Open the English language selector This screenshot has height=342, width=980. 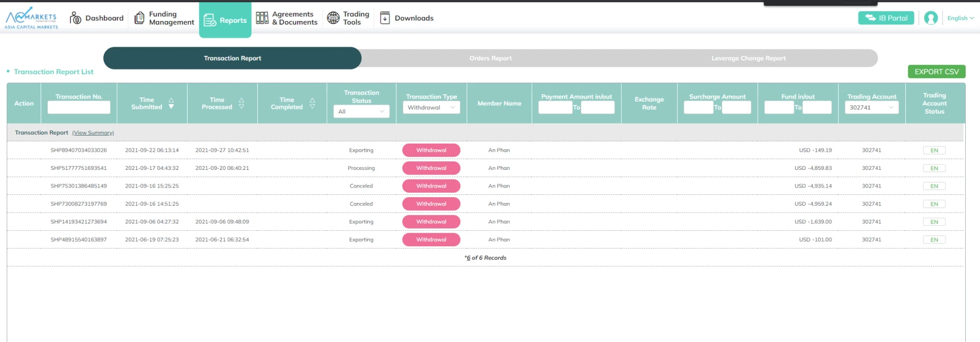960,18
